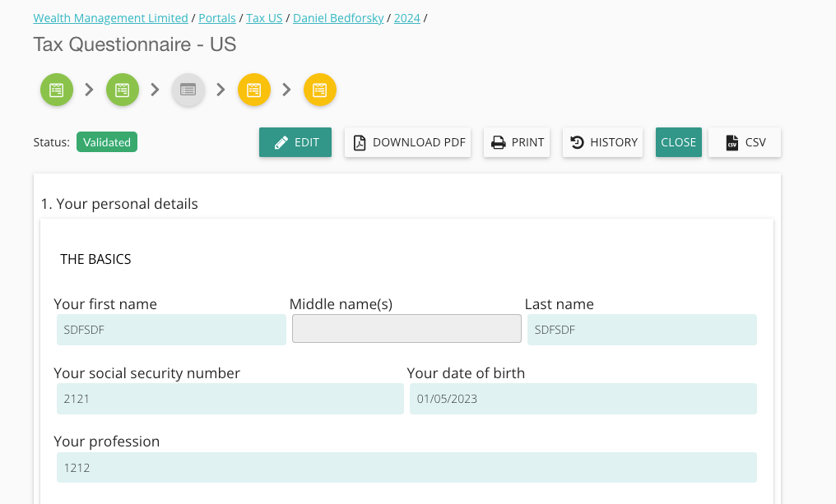
Task: Print the tax questionnaire
Action: (x=517, y=142)
